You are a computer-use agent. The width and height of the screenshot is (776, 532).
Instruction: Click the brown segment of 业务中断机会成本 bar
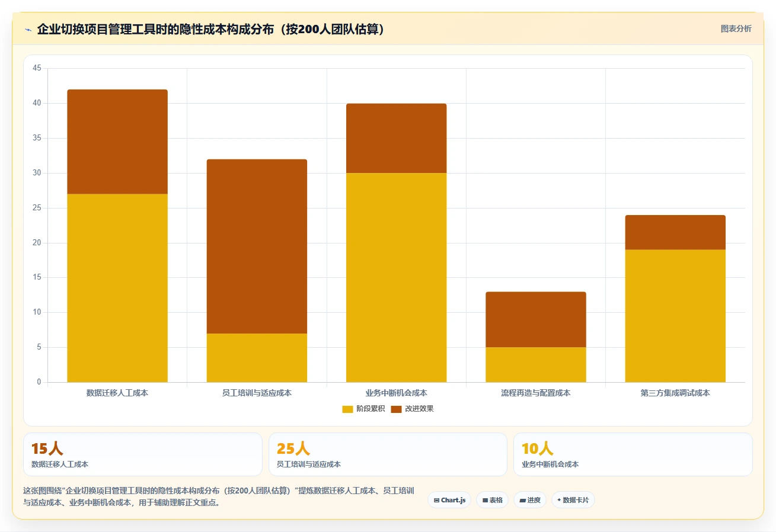397,138
